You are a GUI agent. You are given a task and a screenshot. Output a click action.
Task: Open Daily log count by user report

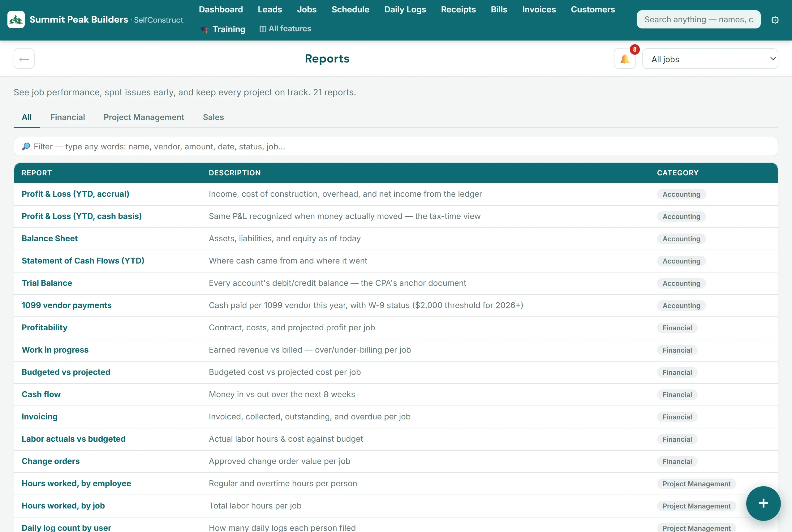tap(66, 528)
